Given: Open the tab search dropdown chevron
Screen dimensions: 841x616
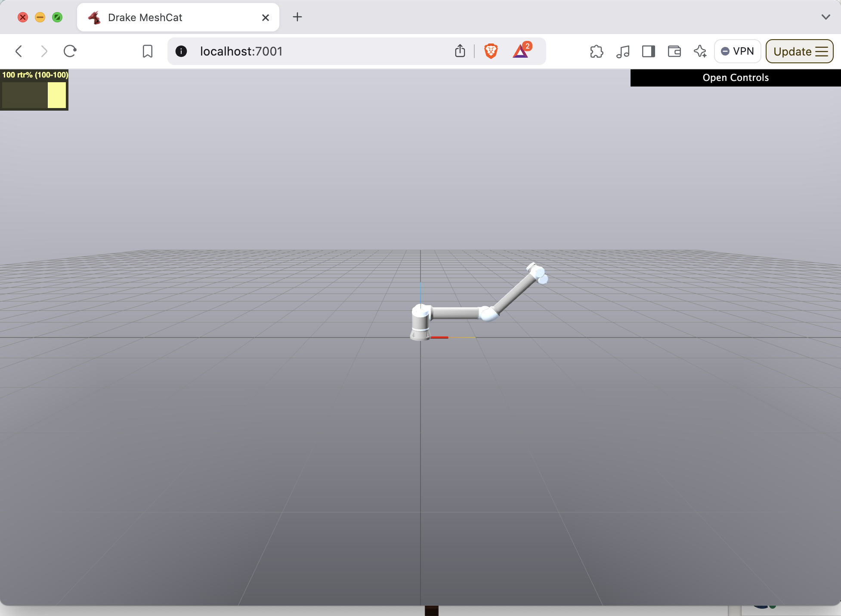Looking at the screenshot, I should [826, 17].
